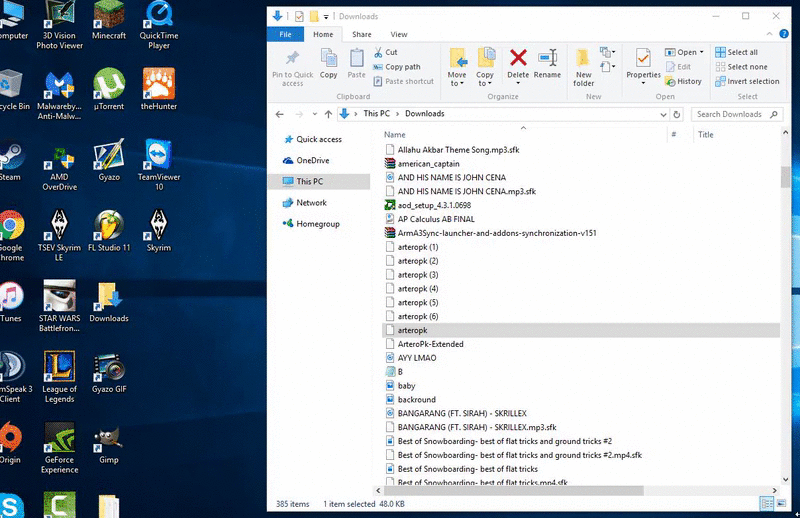Select STAR WARS Battlefront desktop icon
The height and width of the screenshot is (518, 800).
click(59, 306)
